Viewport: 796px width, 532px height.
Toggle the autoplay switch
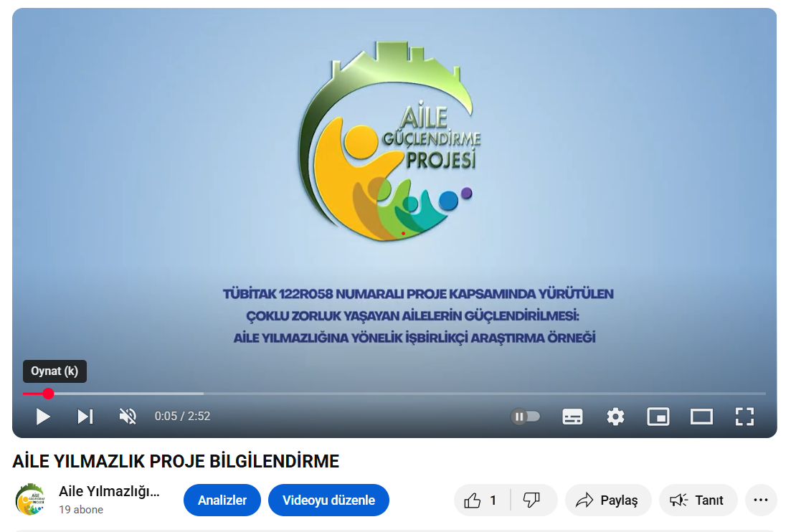tap(526, 417)
